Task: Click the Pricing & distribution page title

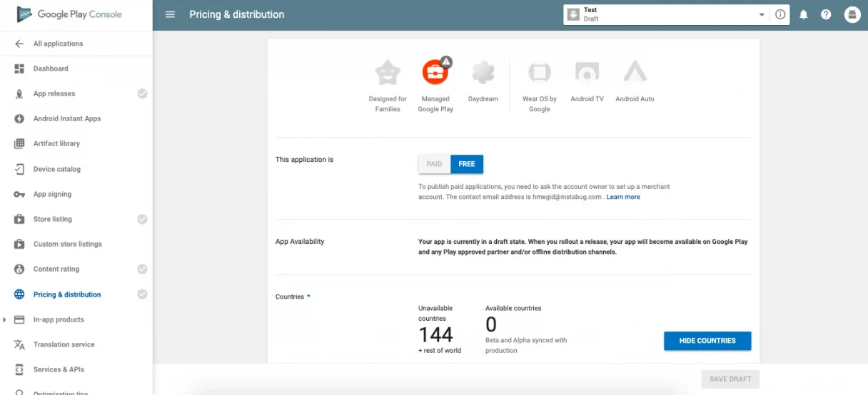Action: 237,14
